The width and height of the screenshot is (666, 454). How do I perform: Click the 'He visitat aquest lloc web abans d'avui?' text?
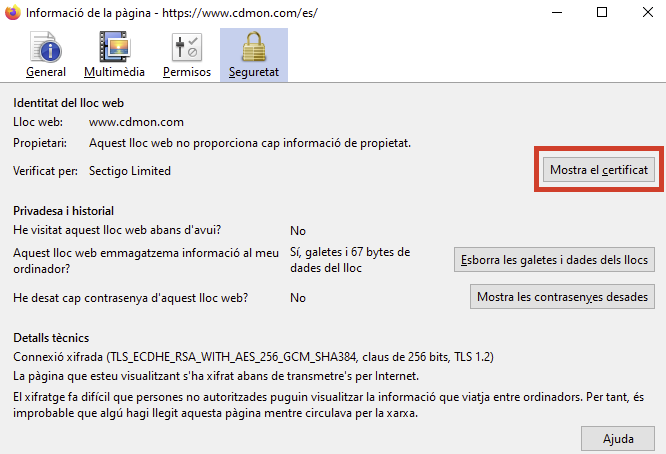pyautogui.click(x=117, y=230)
